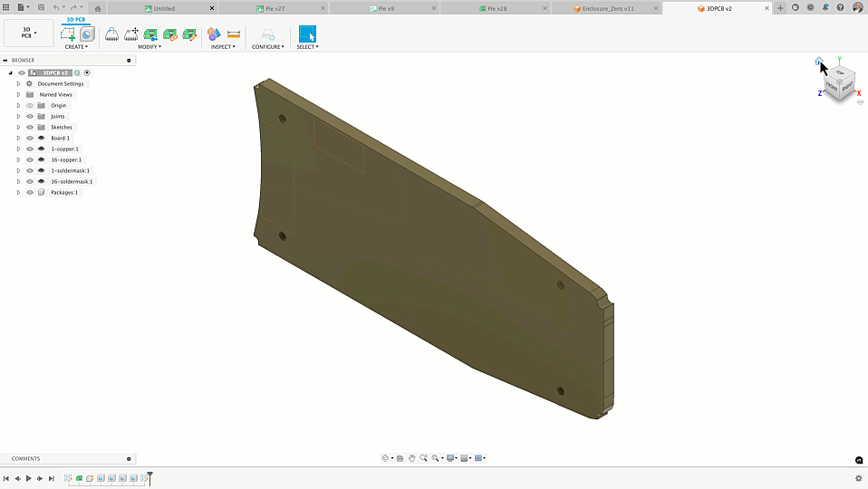Open the ViewCube dropdown arrow
The image size is (868, 489).
(860, 101)
